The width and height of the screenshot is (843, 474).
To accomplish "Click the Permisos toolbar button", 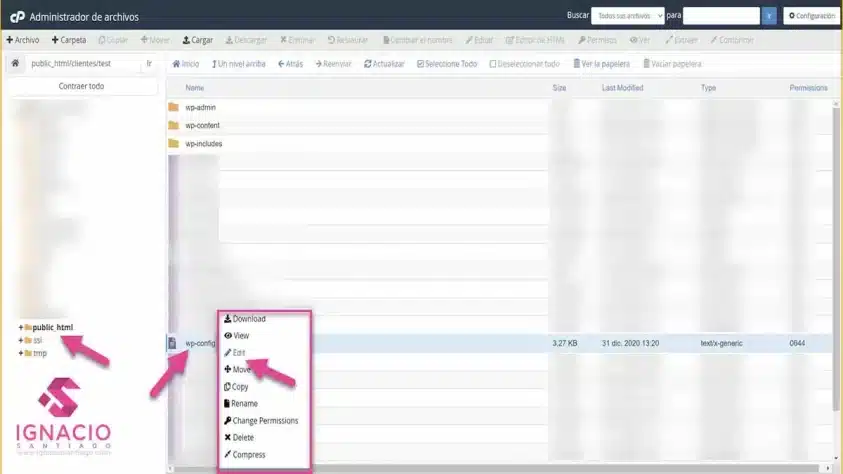I will pos(597,40).
